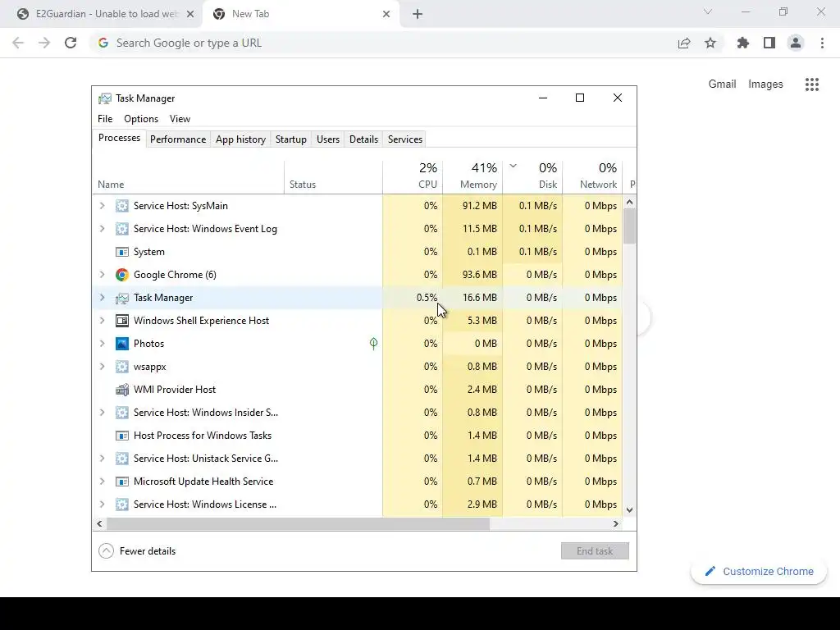Screen dimensions: 840x630
Task: Expand Service Host: SysMain process group
Action: 102,206
